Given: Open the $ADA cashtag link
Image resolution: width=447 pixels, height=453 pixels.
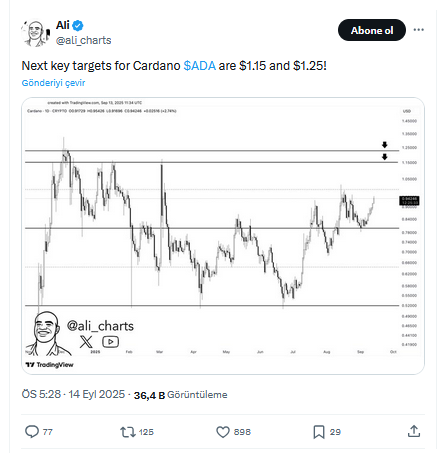Looking at the screenshot, I should (200, 66).
